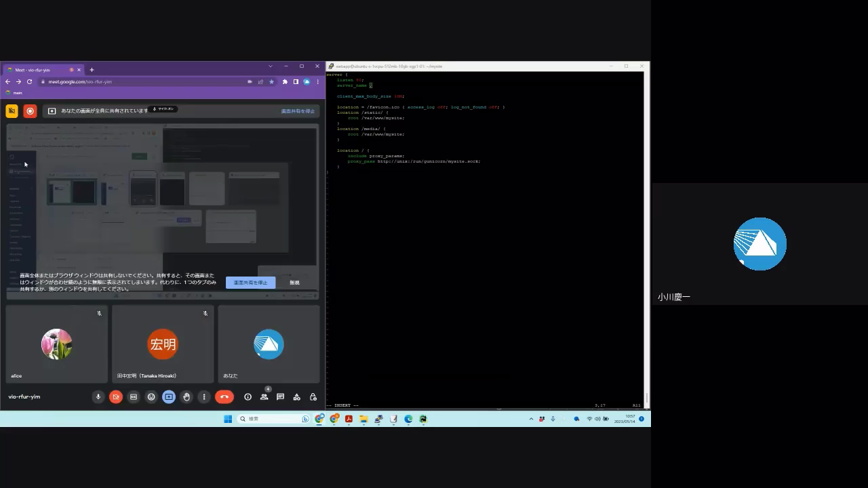Open Meet more options menu
Viewport: 868px width, 488px height.
click(x=204, y=397)
